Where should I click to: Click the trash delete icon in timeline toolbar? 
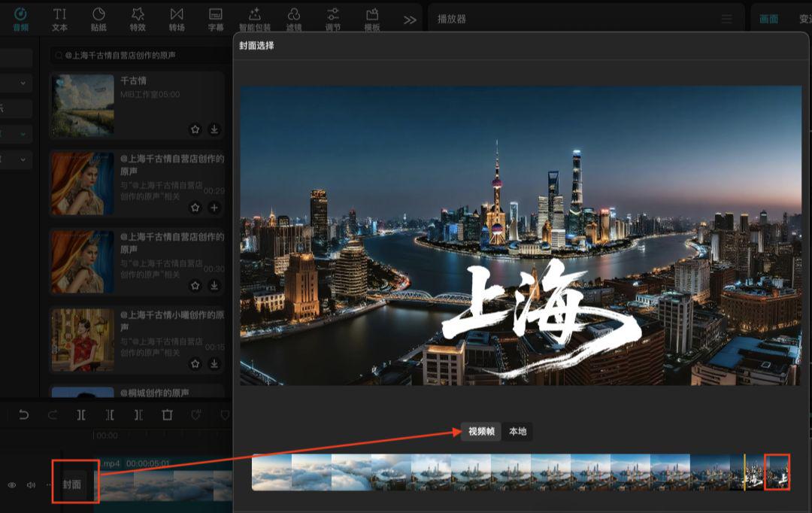click(167, 414)
